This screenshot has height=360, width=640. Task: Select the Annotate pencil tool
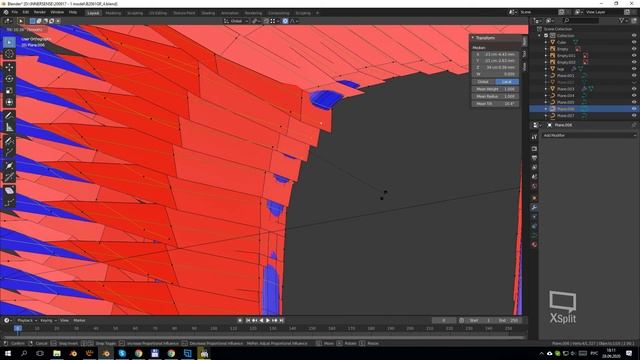(9, 116)
